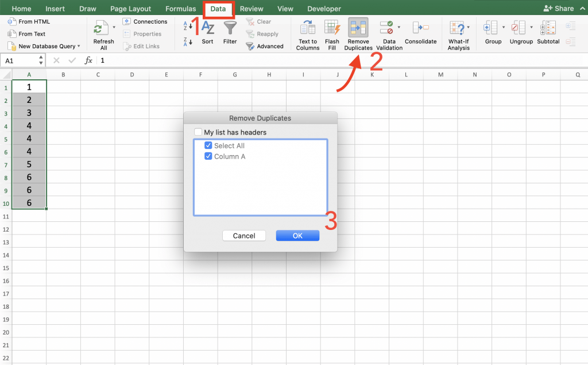Click the OK button
588x365 pixels.
tap(297, 235)
